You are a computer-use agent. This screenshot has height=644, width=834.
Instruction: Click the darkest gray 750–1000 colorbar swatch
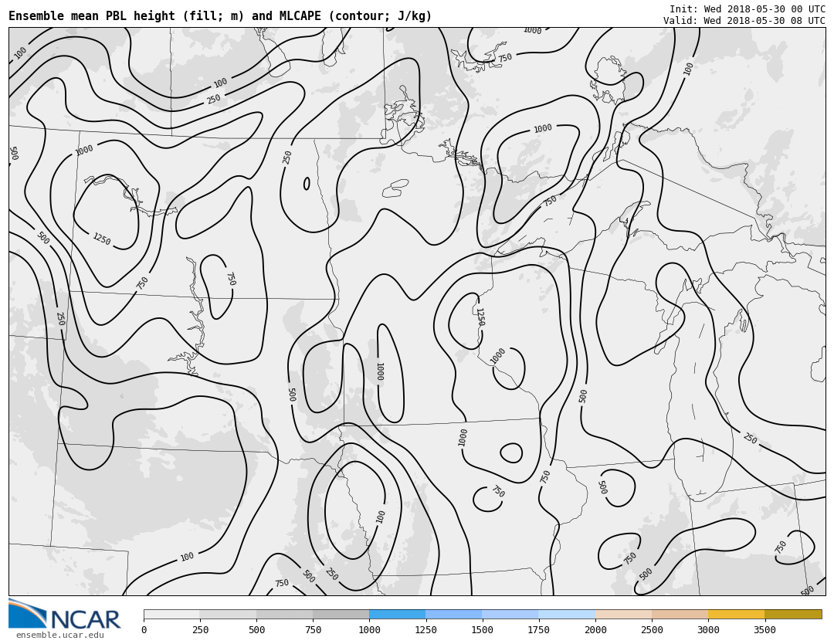click(x=341, y=614)
